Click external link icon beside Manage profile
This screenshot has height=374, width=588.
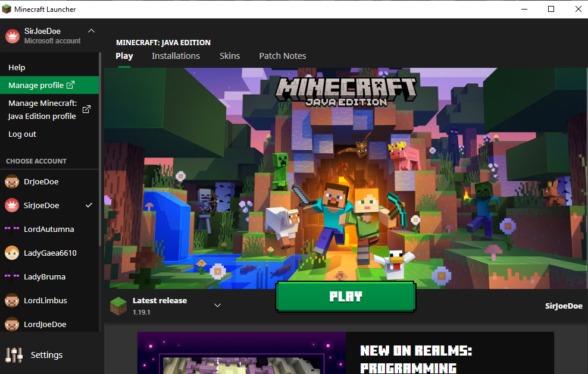point(70,85)
